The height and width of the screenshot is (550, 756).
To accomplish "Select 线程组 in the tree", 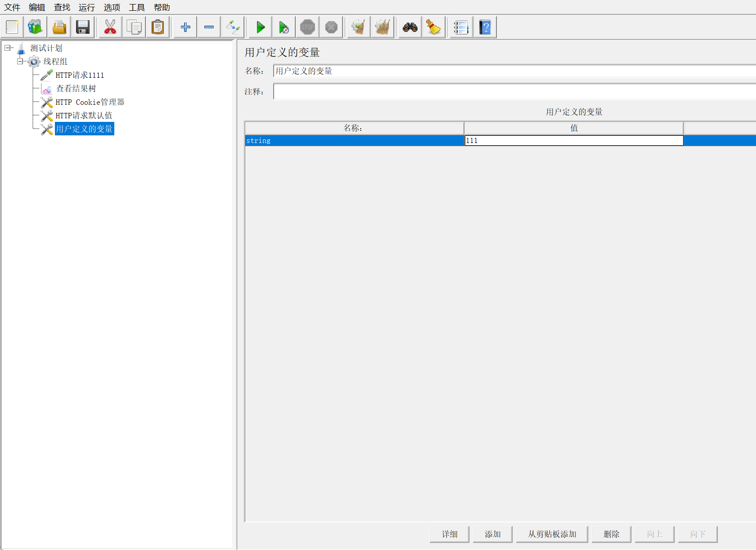I will click(x=55, y=62).
